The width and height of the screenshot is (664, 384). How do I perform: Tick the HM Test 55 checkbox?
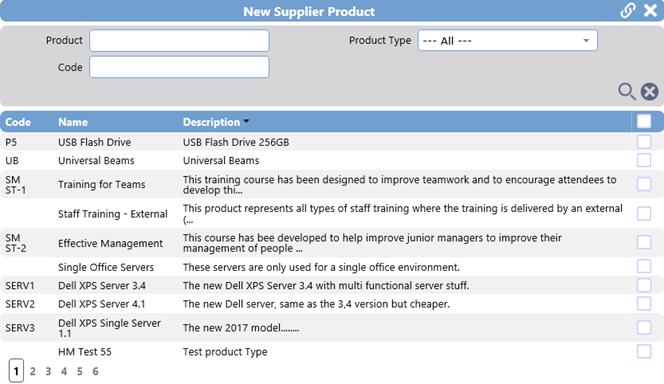click(644, 351)
